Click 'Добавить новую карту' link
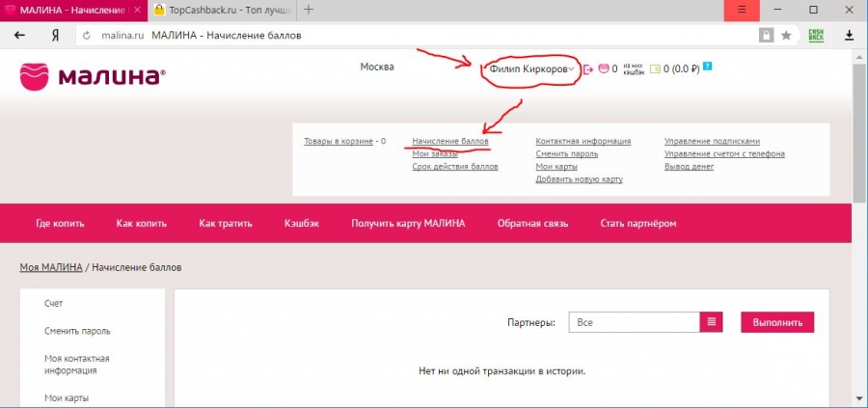This screenshot has width=868, height=408. [579, 179]
